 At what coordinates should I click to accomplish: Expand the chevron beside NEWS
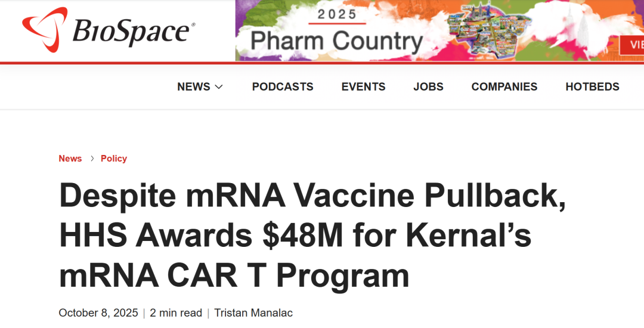219,87
